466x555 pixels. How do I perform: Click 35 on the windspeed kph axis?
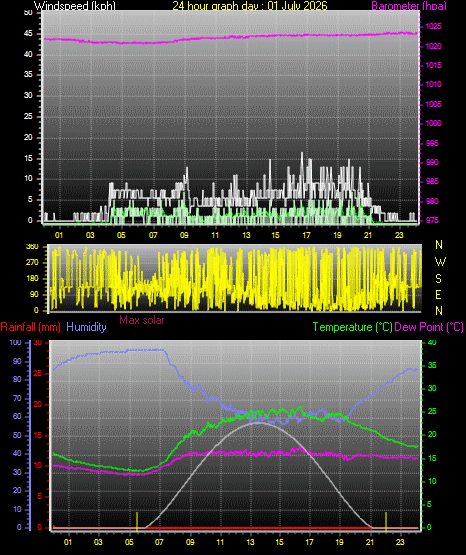tap(28, 75)
